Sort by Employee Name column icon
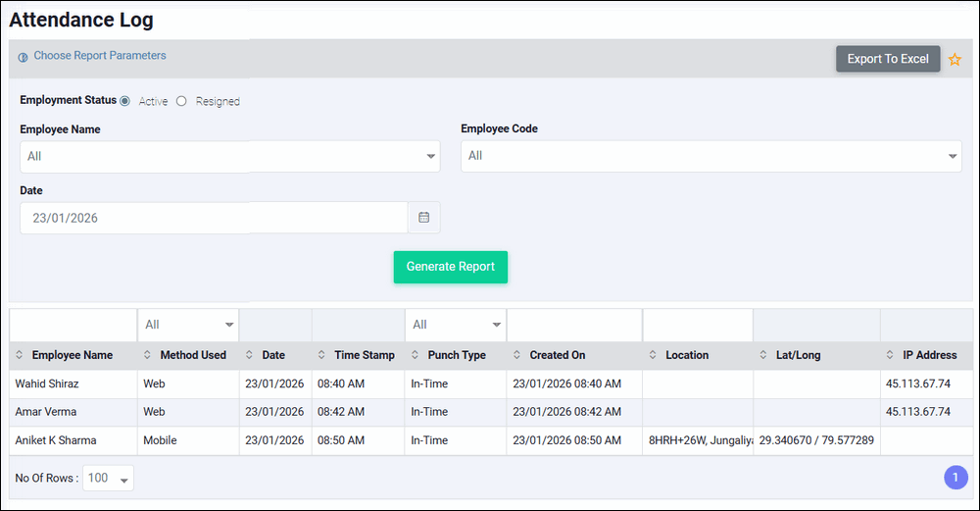 tap(19, 355)
